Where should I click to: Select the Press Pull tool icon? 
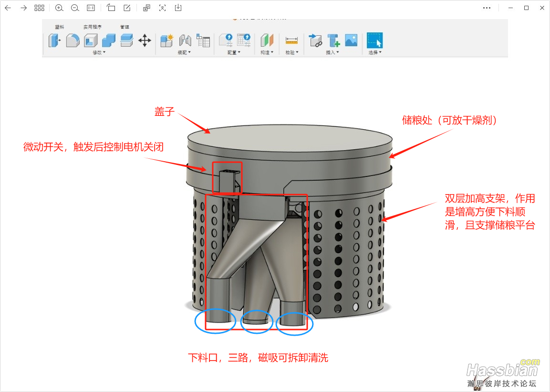[x=54, y=41]
